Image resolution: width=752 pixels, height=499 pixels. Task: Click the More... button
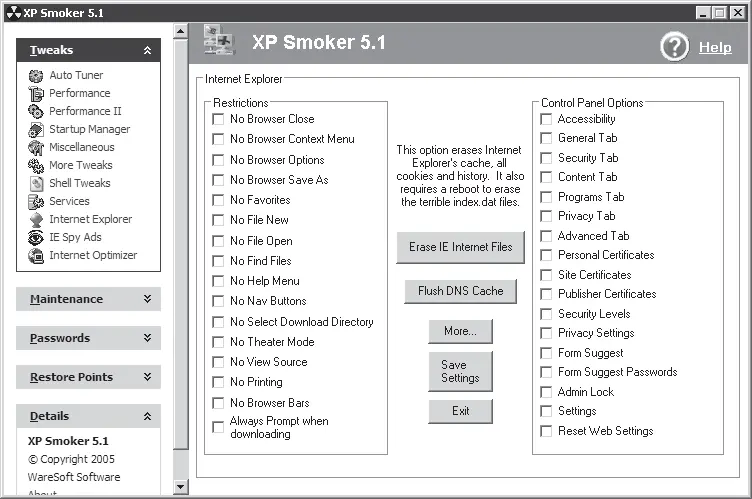[x=460, y=332]
